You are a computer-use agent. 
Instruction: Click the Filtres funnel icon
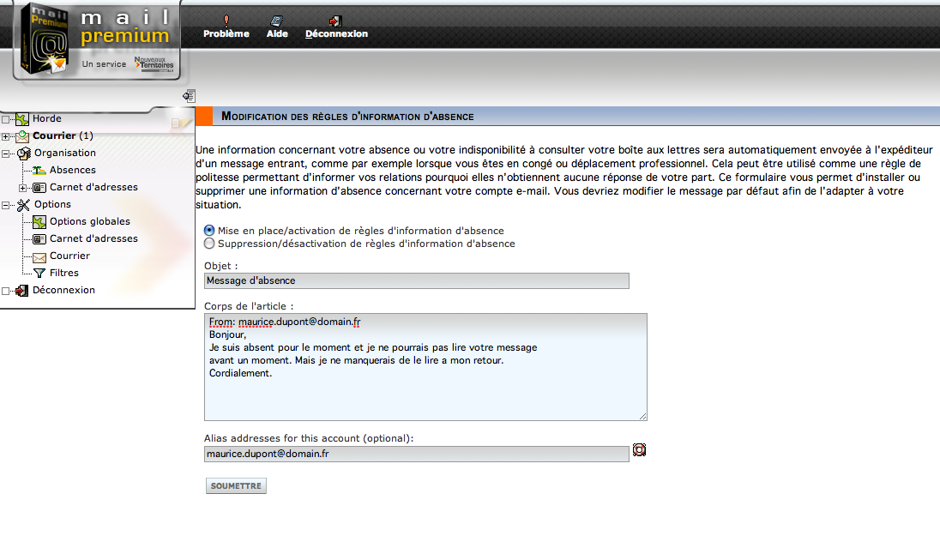[x=39, y=273]
